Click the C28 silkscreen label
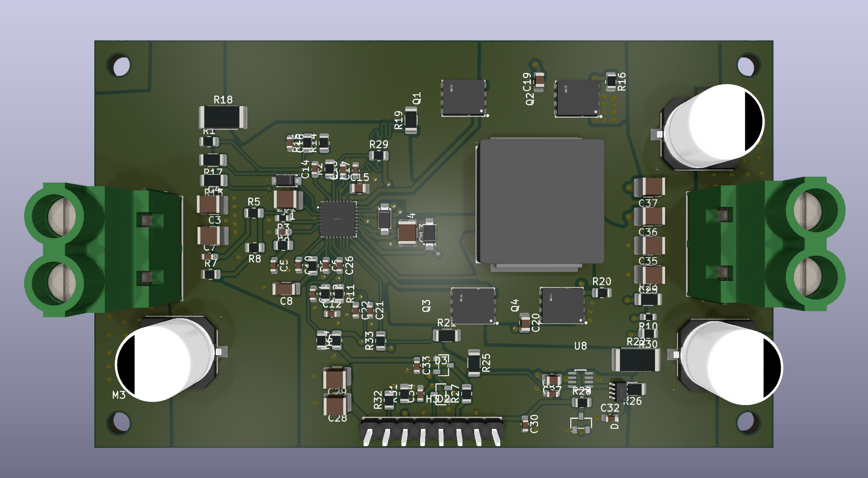The width and height of the screenshot is (868, 478). (x=337, y=418)
